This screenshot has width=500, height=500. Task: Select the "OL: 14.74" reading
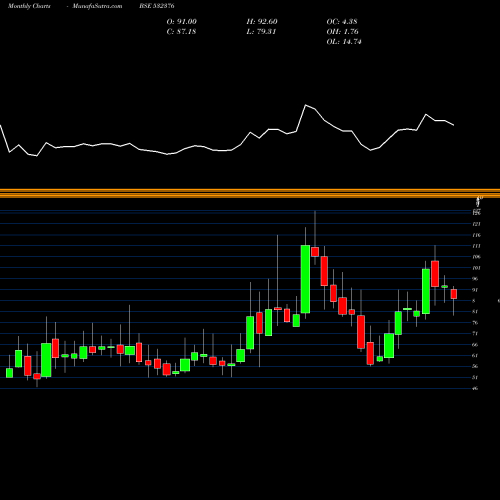pos(344,42)
